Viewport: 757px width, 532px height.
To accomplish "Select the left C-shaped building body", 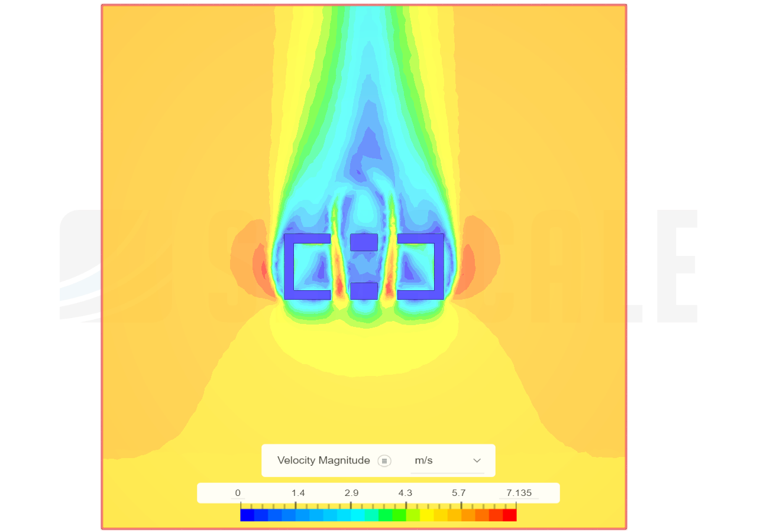I will [x=289, y=267].
